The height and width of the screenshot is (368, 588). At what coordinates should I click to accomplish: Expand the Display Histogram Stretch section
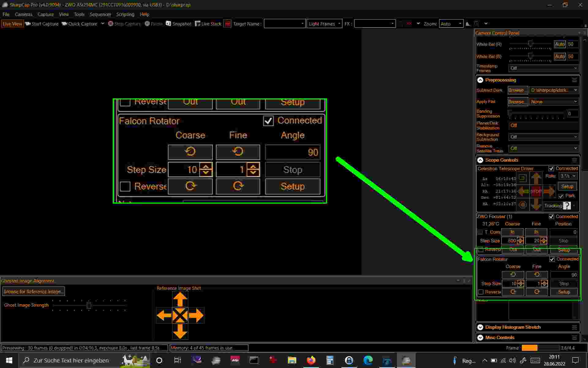tap(480, 327)
